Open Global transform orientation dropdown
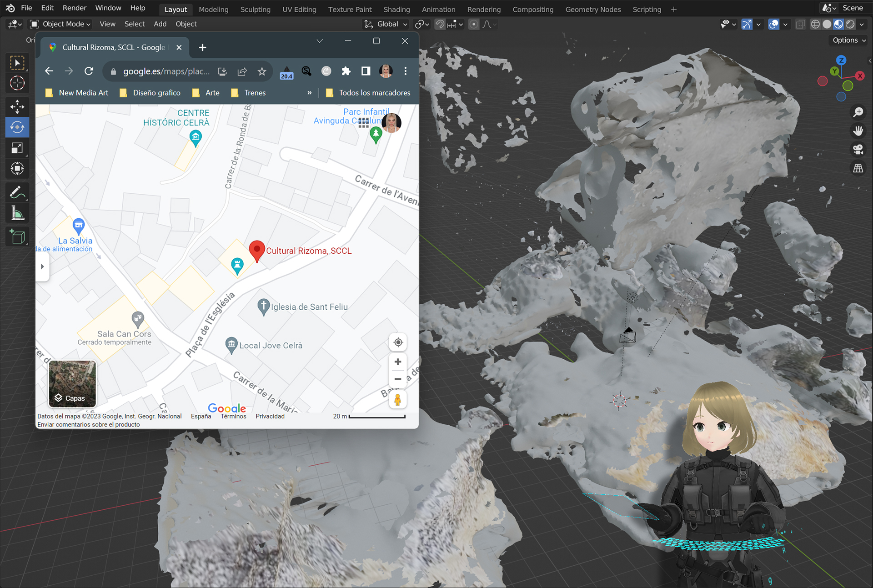Screen dimensions: 873x588 [x=386, y=24]
